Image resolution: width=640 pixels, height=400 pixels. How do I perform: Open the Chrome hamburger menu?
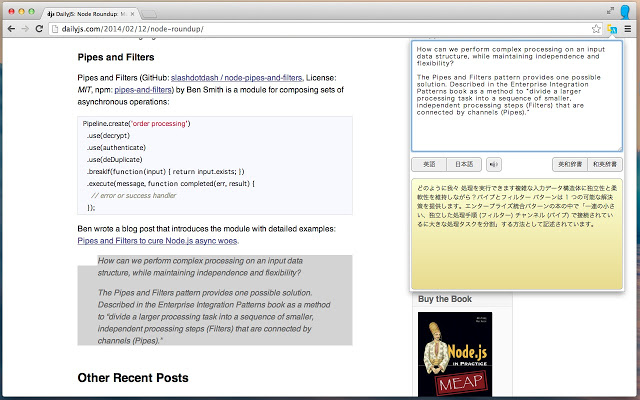(628, 29)
